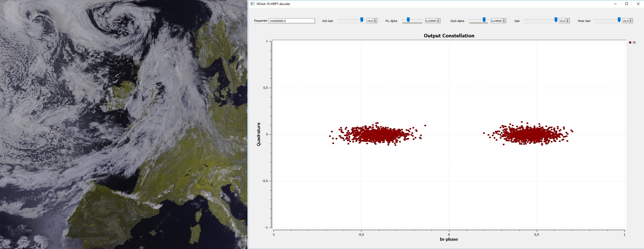Click the VGA Gain label
Viewport: 644px width, 249px height.
click(x=328, y=21)
